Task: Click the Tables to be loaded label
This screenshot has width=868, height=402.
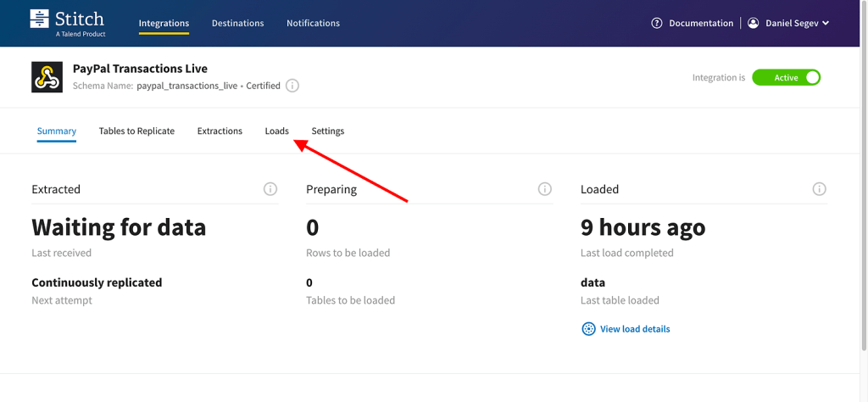Action: point(350,301)
